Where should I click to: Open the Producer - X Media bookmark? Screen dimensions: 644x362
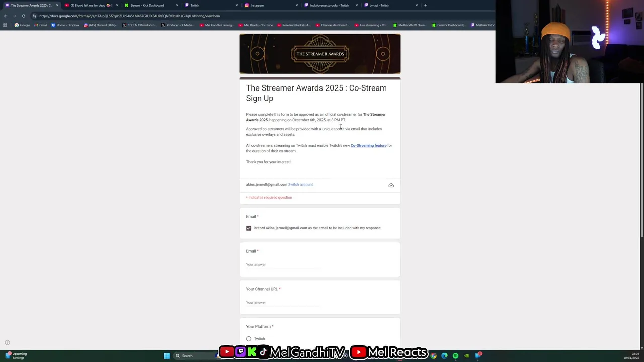click(178, 25)
